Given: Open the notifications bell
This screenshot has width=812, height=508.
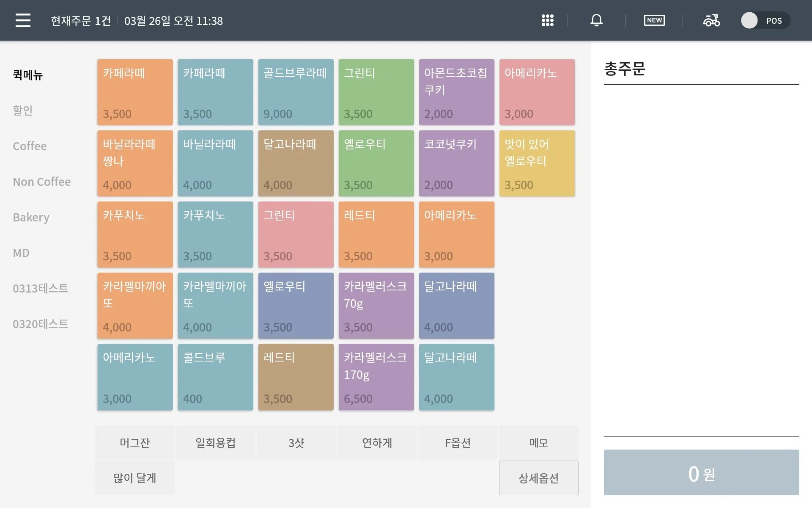Looking at the screenshot, I should tap(596, 20).
